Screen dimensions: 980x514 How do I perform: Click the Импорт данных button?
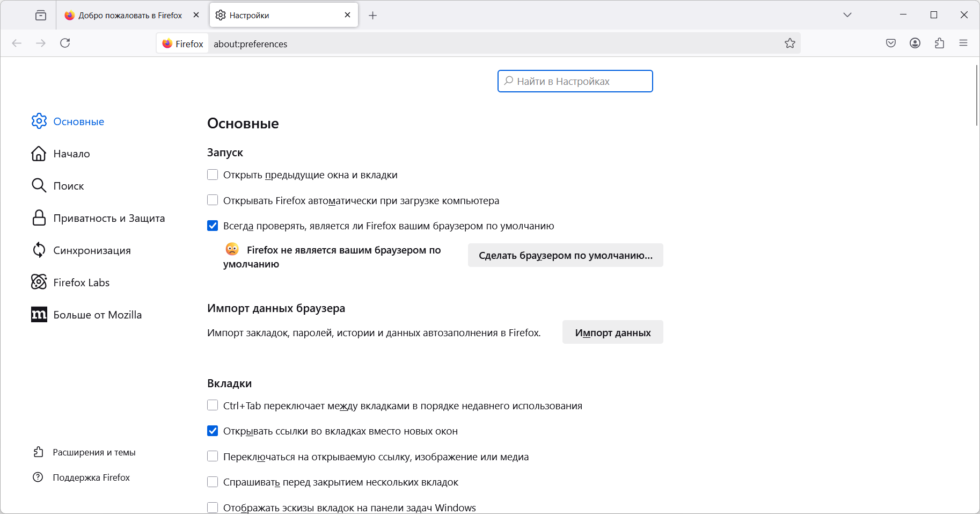[x=613, y=332]
